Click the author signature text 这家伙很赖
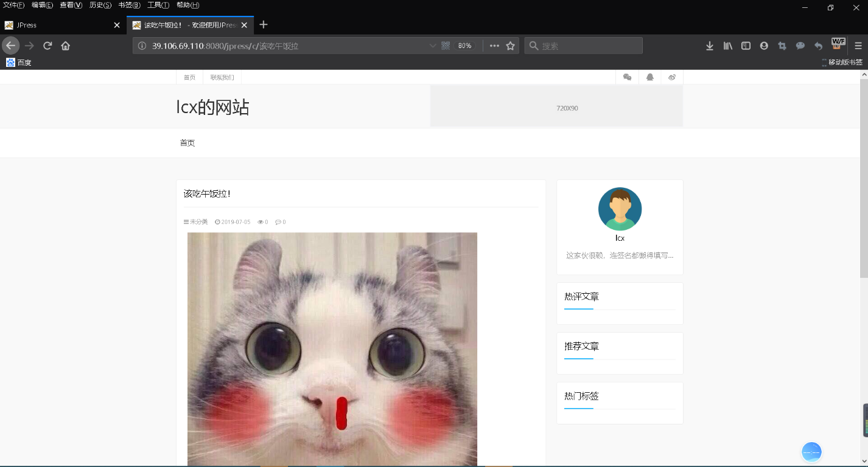This screenshot has height=467, width=868. 620,255
